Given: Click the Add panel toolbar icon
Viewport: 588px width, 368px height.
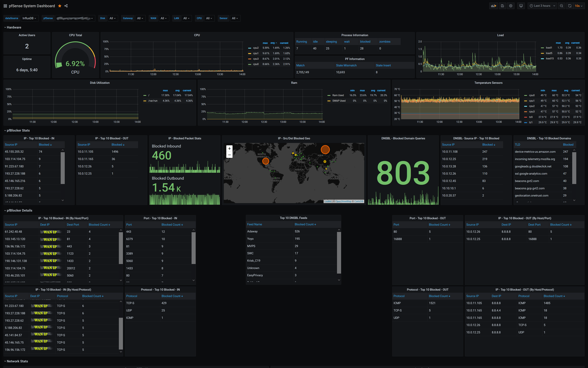Looking at the screenshot, I should click(x=494, y=6).
